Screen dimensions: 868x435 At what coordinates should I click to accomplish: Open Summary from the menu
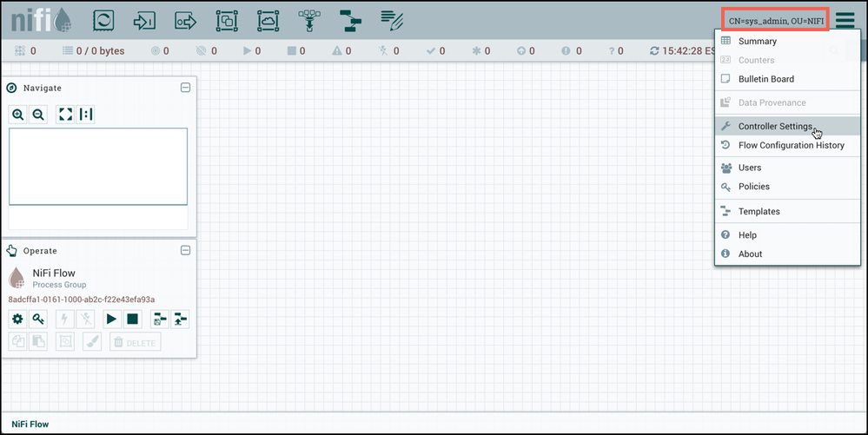click(787, 41)
